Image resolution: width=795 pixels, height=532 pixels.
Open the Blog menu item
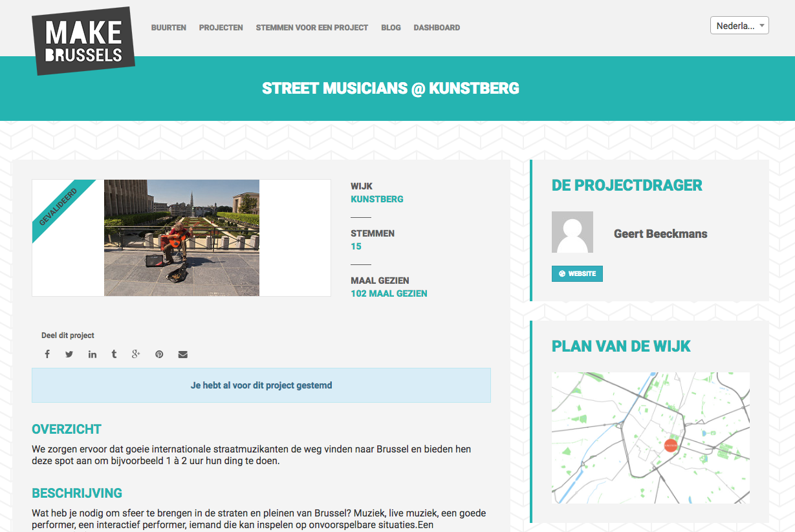point(391,28)
